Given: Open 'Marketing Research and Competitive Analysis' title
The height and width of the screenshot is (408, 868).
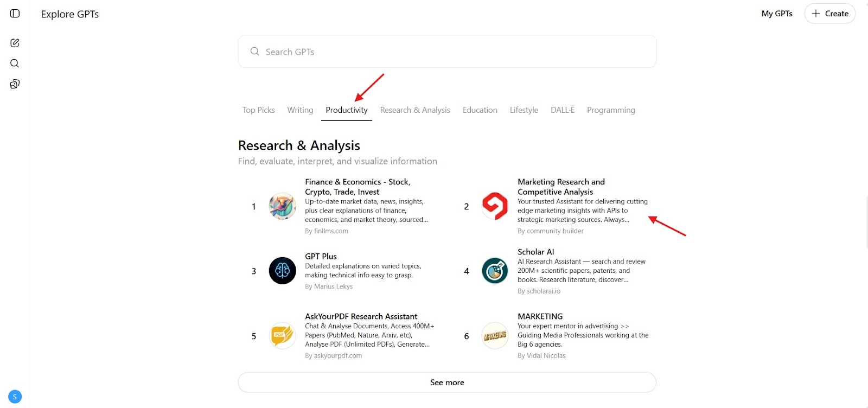Looking at the screenshot, I should 561,187.
